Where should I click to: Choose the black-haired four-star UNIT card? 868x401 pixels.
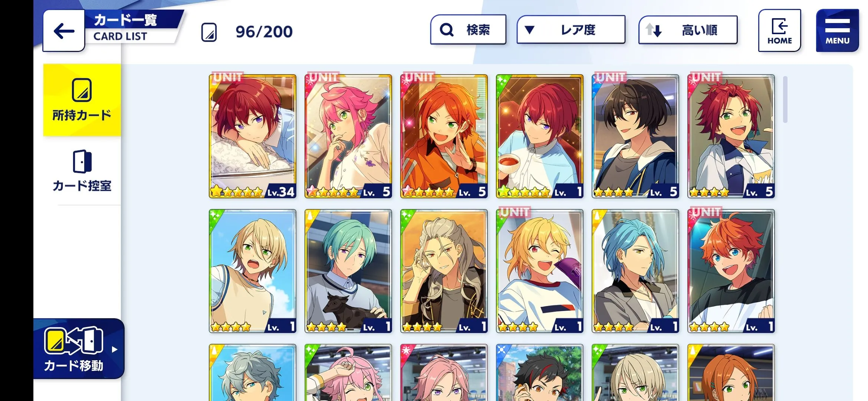click(x=635, y=136)
